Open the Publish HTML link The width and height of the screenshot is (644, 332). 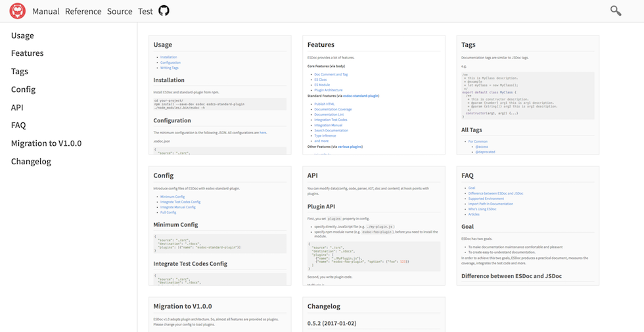(x=325, y=104)
